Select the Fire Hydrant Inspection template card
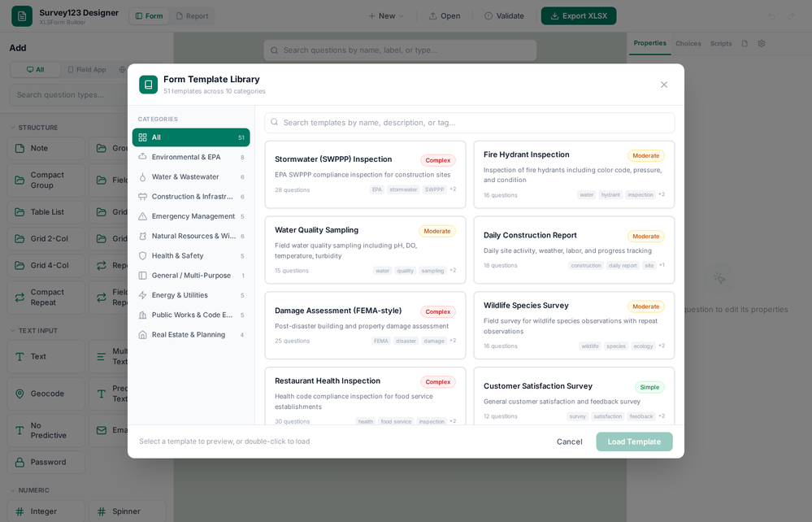812x522 pixels. point(574,175)
